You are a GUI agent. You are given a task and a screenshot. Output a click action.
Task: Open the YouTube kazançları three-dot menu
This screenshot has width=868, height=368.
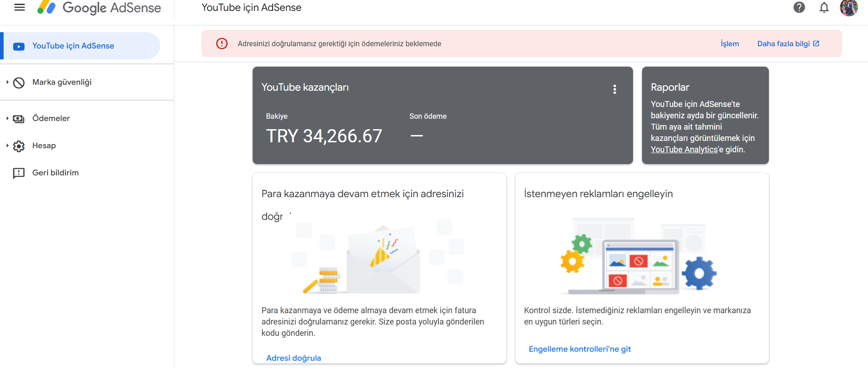[x=614, y=89]
